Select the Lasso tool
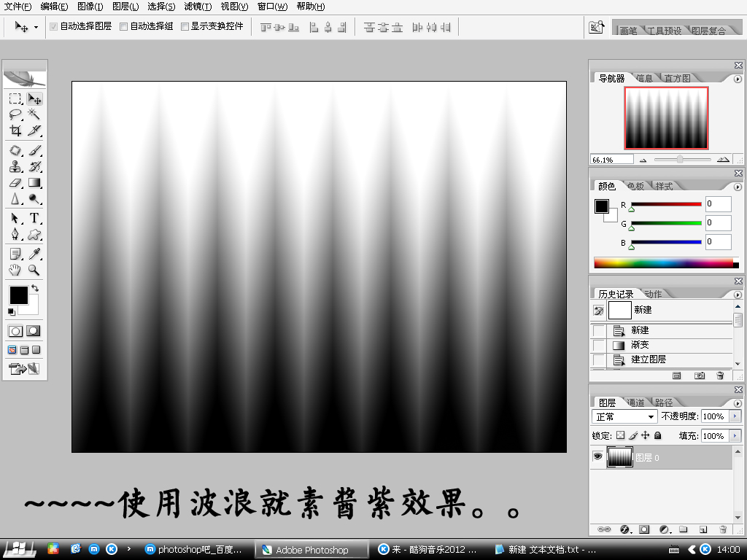Image resolution: width=747 pixels, height=560 pixels. coord(15,115)
